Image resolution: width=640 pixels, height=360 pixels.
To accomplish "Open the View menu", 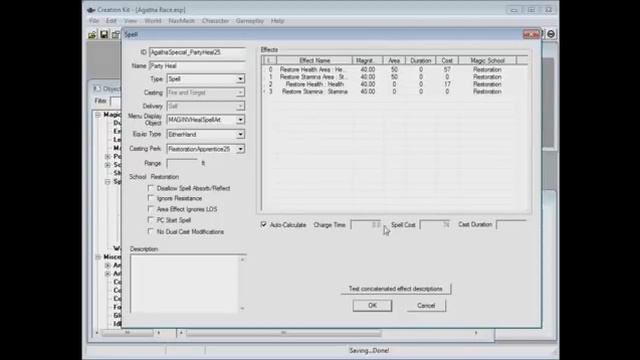I will pyautogui.click(x=131, y=21).
